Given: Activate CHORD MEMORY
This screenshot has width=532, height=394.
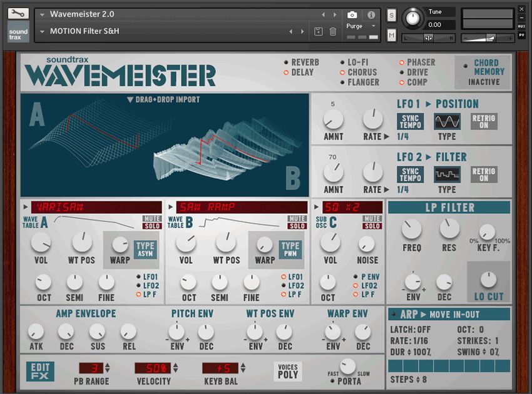Looking at the screenshot, I should coord(482,71).
